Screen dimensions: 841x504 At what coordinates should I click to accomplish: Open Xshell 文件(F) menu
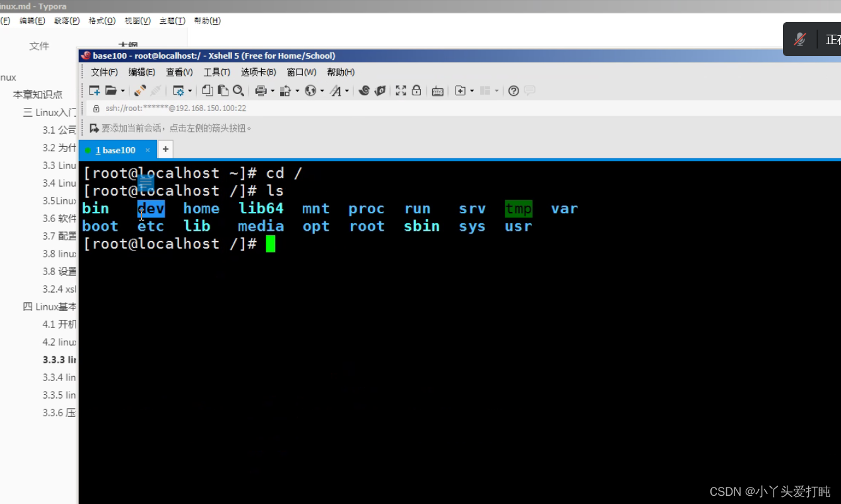(x=104, y=73)
